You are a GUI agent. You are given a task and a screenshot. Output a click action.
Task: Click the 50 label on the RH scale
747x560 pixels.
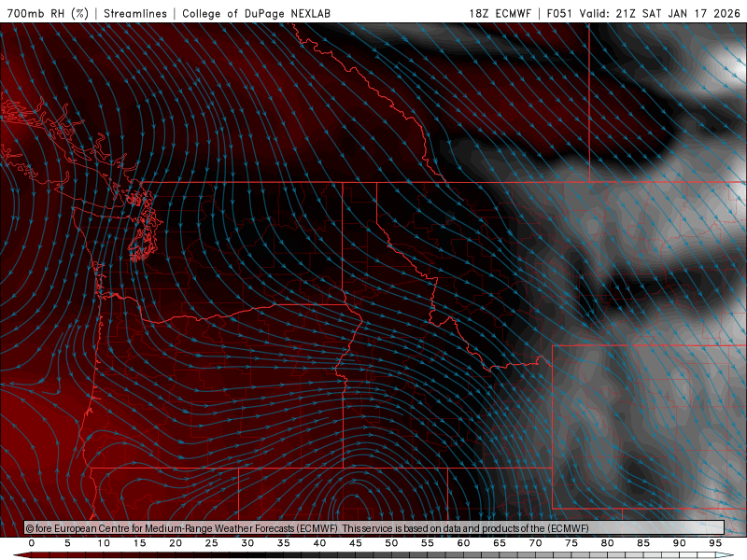(x=391, y=543)
